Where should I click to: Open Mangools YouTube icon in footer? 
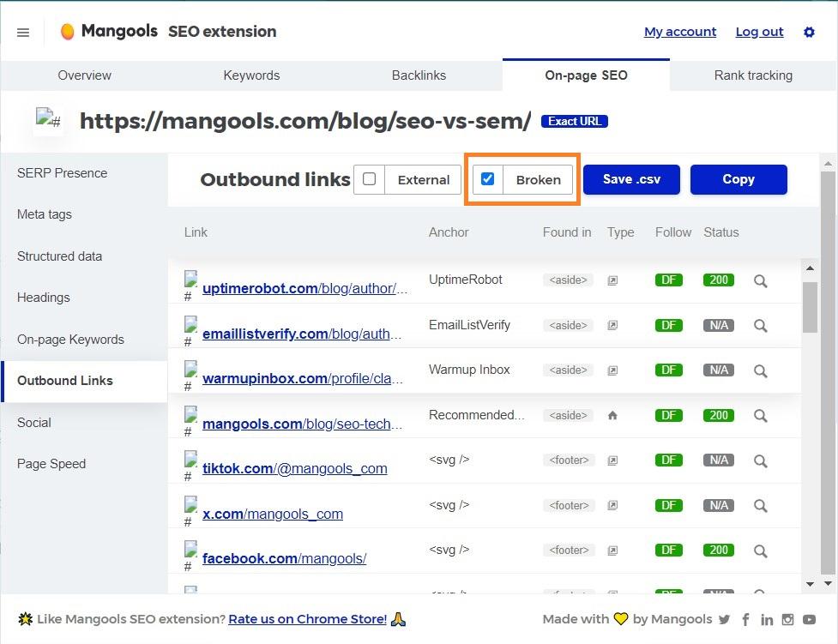(809, 619)
